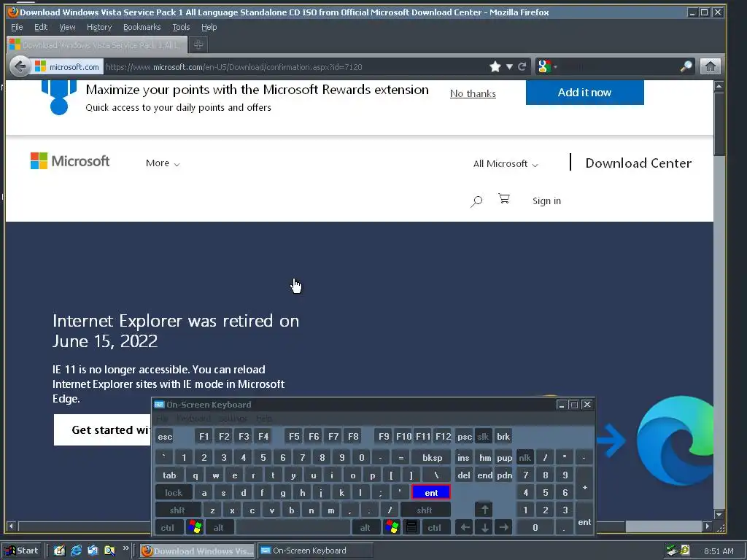Image resolution: width=747 pixels, height=560 pixels.
Task: Open the File menu in Firefox
Action: [17, 27]
